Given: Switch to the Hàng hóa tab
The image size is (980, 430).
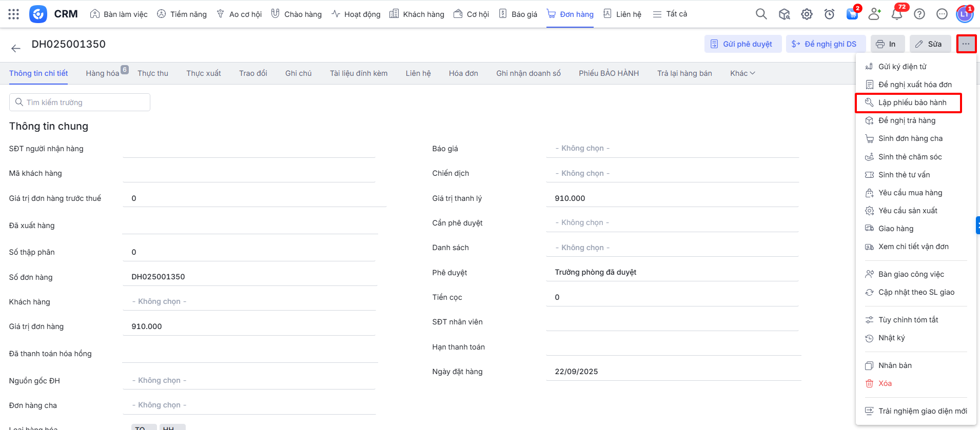Looking at the screenshot, I should [103, 73].
